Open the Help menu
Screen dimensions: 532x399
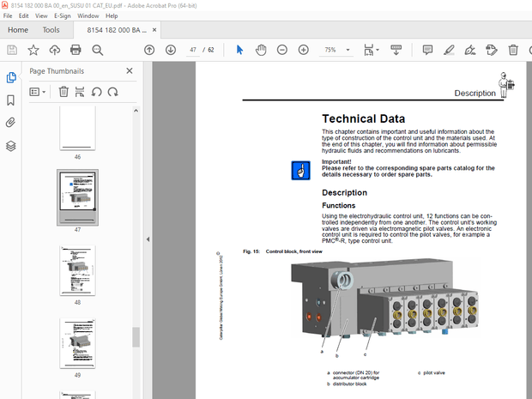click(x=112, y=16)
